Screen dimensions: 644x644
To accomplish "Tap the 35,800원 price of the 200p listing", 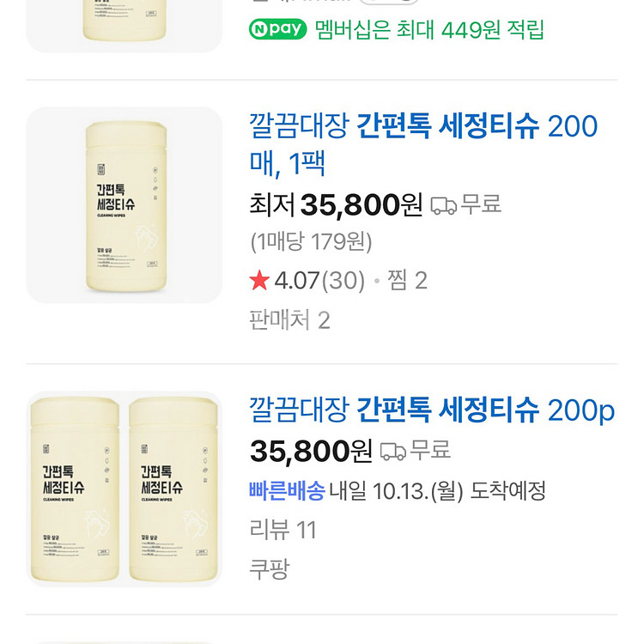I will [x=311, y=450].
